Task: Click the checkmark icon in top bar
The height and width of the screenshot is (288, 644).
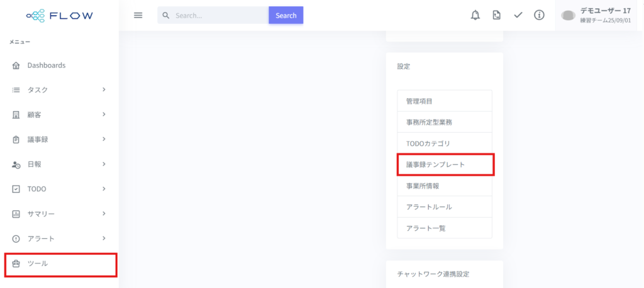Action: 518,15
